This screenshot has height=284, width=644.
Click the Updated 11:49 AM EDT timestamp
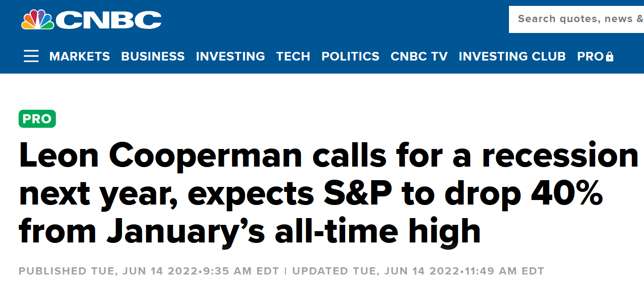pyautogui.click(x=418, y=271)
